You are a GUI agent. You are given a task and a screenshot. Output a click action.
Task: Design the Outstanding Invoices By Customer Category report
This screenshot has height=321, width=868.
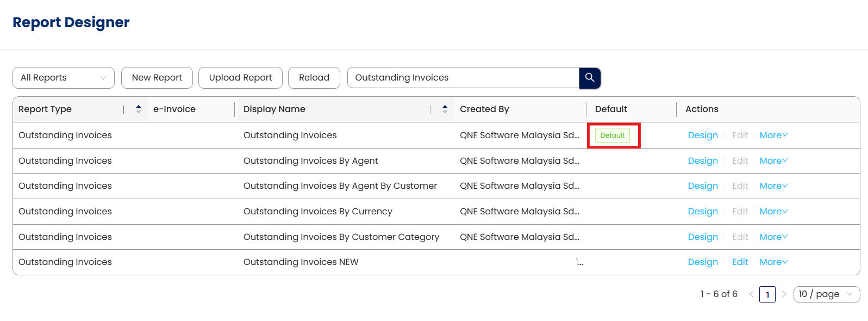[702, 237]
